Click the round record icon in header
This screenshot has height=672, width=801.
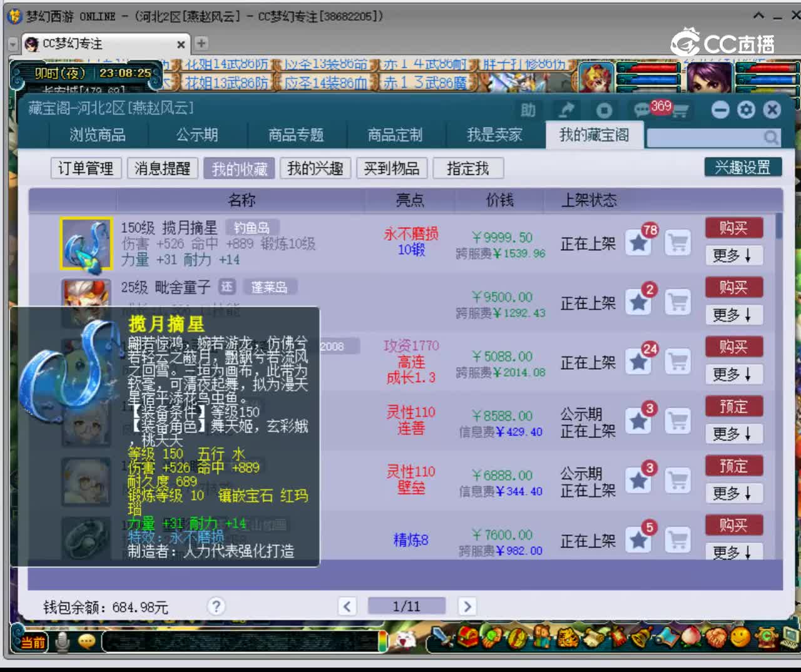coord(604,111)
